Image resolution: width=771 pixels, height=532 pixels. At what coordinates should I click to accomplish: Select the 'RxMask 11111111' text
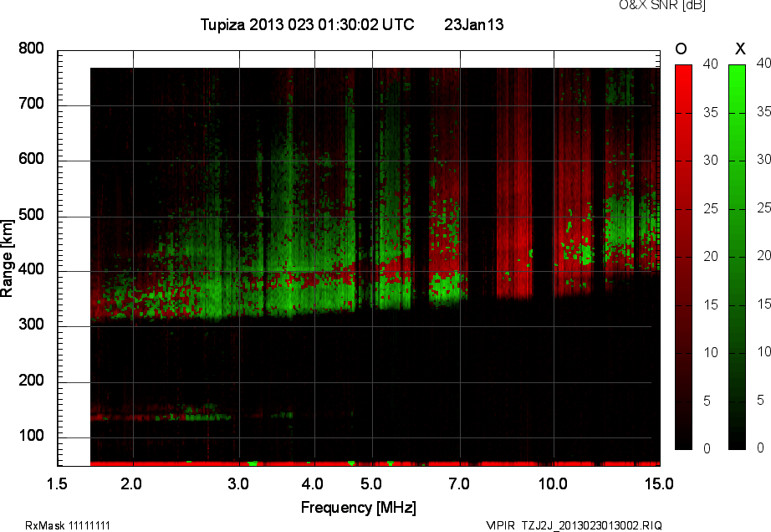(68, 525)
